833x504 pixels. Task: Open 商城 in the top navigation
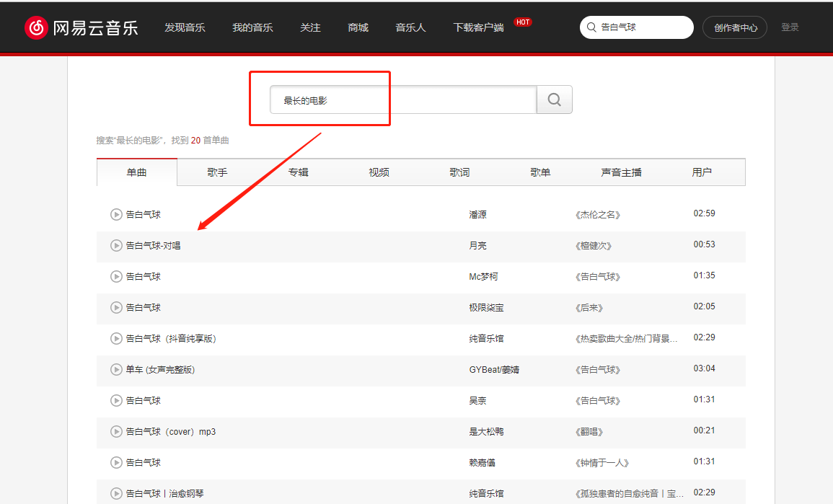358,27
